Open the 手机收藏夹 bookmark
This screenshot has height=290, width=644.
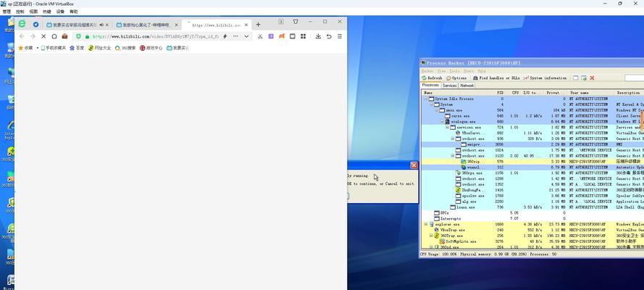(x=53, y=48)
